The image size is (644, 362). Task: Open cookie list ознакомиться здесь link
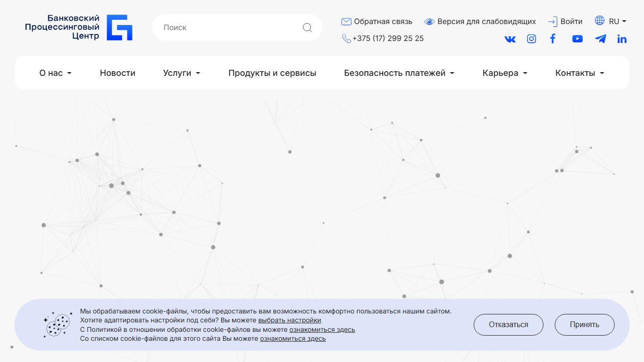click(x=293, y=338)
